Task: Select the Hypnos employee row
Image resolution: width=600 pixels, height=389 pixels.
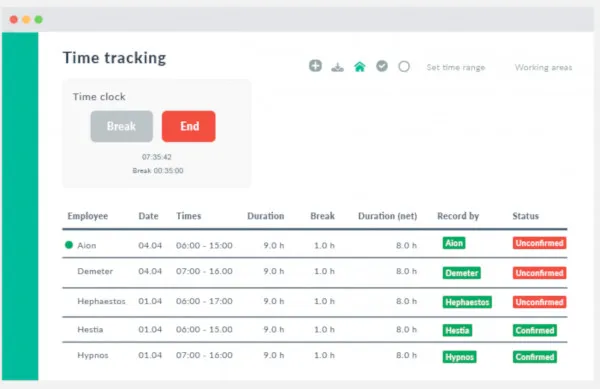Action: coord(315,356)
